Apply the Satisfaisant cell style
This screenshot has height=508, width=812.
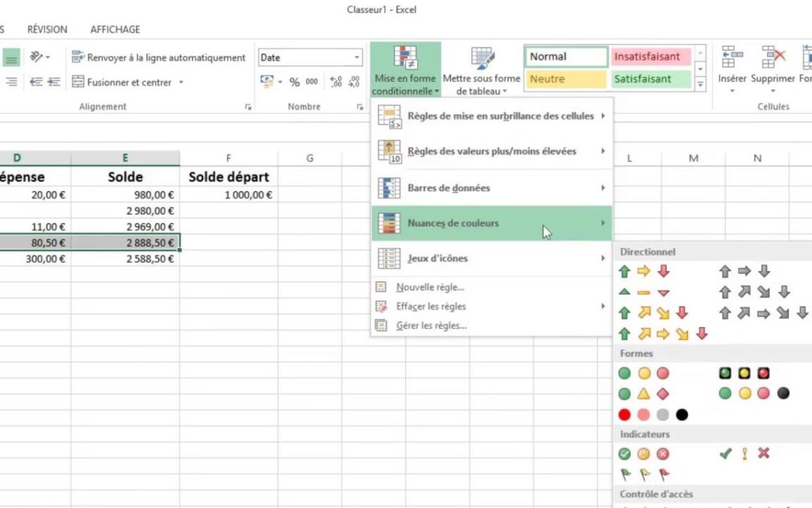[x=650, y=79]
